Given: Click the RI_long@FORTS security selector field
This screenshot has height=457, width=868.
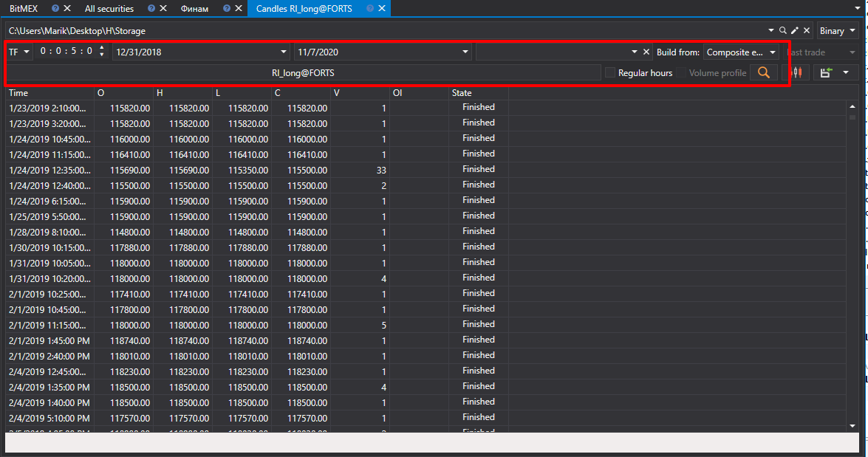Looking at the screenshot, I should pyautogui.click(x=304, y=72).
